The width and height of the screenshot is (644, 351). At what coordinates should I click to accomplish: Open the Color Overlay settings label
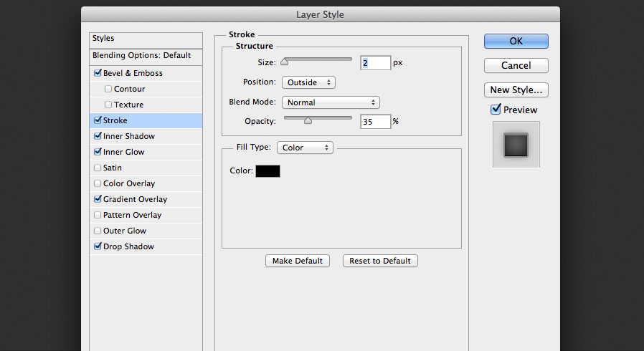click(x=129, y=183)
